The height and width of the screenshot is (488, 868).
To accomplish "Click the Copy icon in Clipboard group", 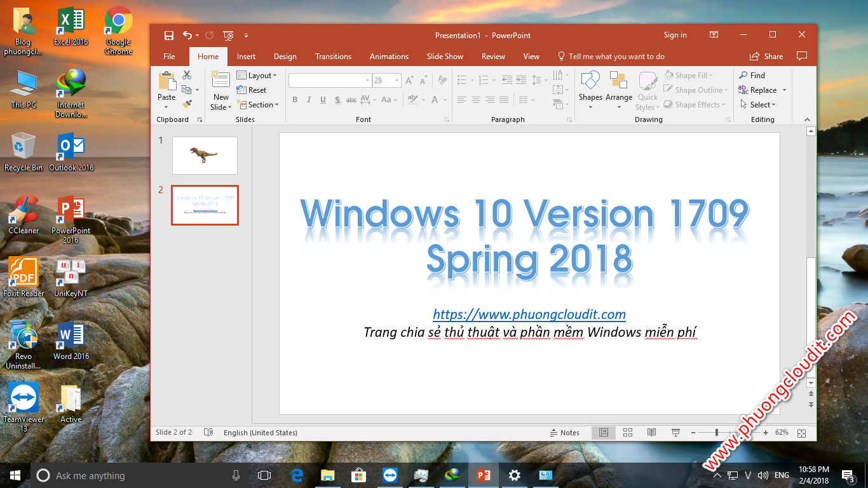I will pos(186,90).
